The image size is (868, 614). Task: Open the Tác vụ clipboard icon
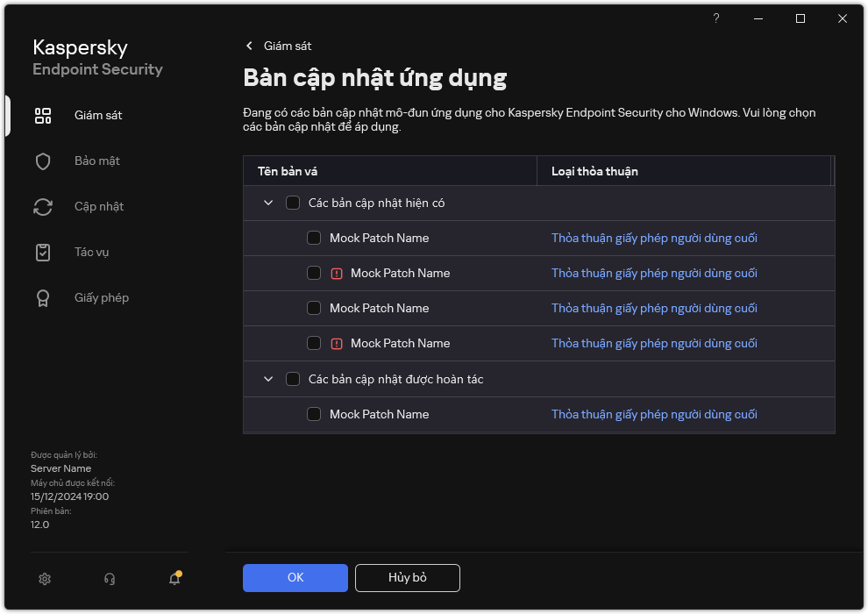pyautogui.click(x=43, y=253)
